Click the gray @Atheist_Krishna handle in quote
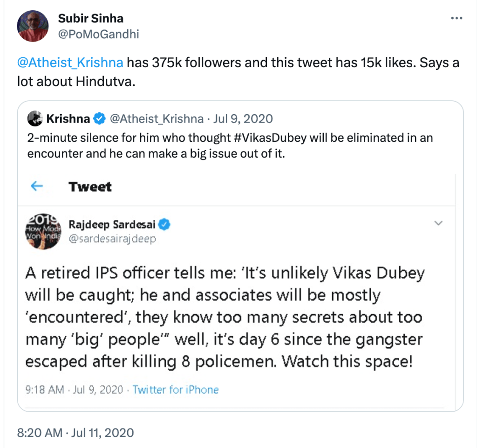 [x=156, y=119]
